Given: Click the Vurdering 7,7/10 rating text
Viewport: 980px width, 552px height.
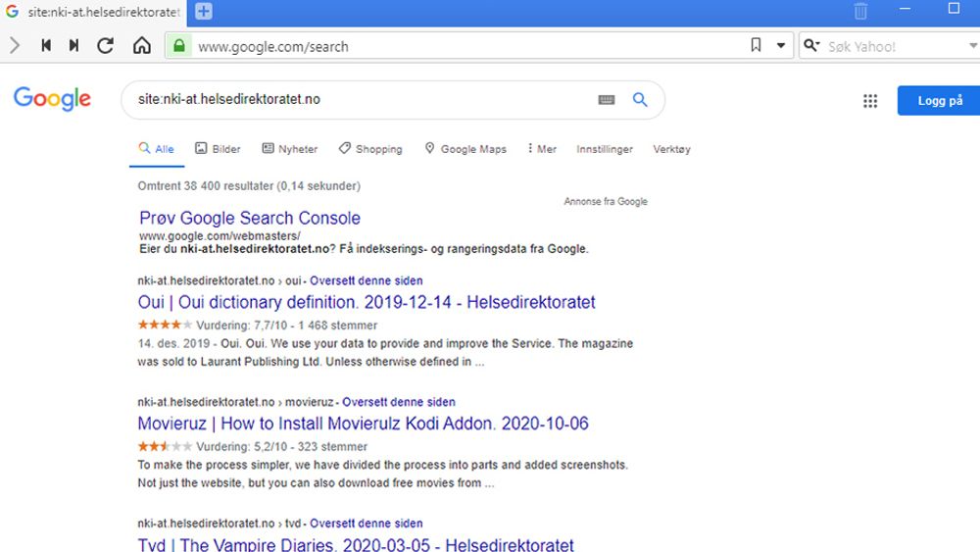Looking at the screenshot, I should point(287,326).
